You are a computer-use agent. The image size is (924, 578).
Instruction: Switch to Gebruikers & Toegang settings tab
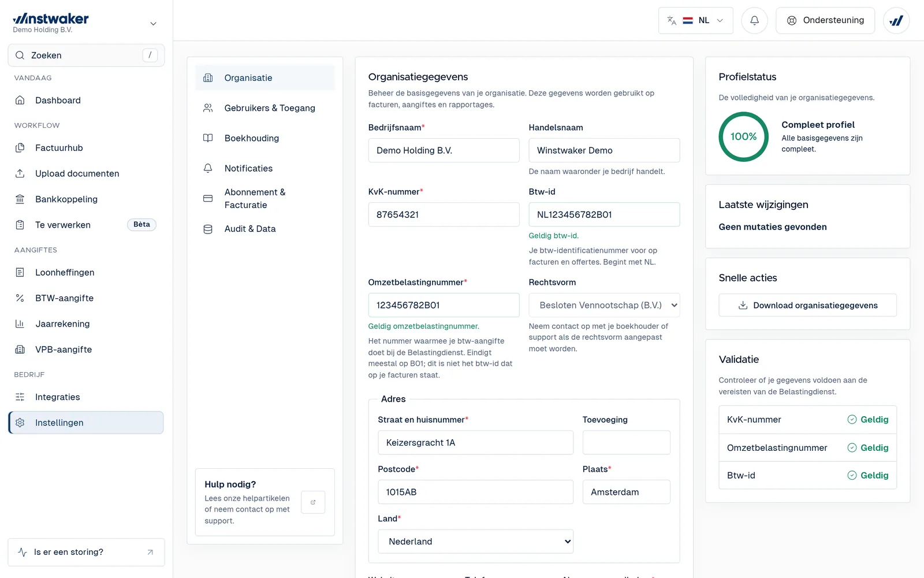264,108
